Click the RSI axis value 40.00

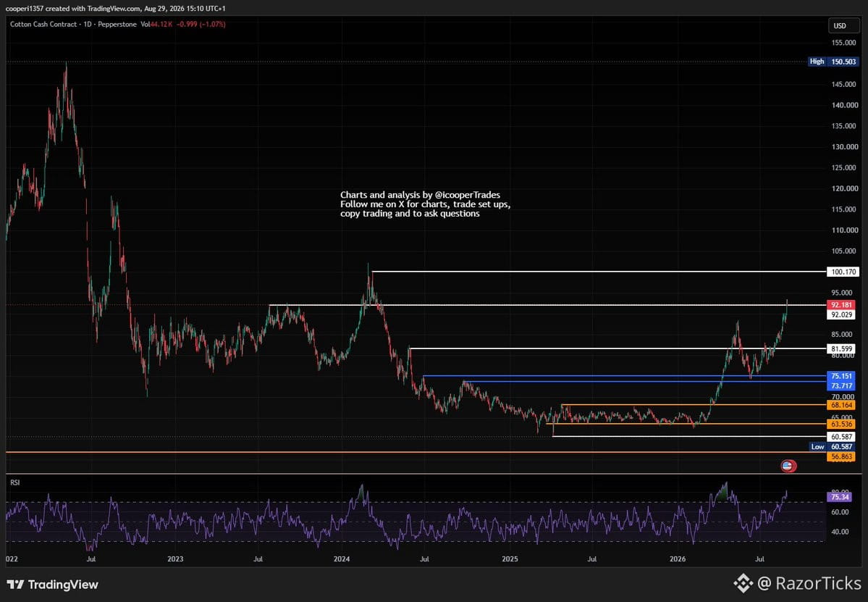[x=840, y=532]
